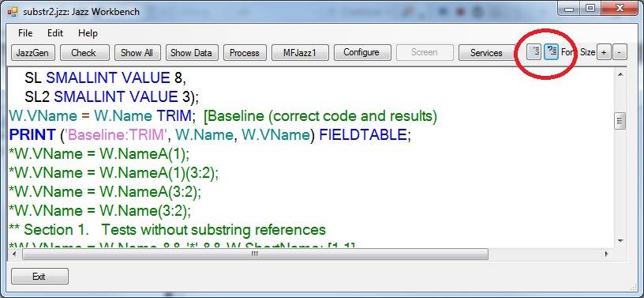644x298 pixels.
Task: Open the Help menu
Action: (88, 33)
